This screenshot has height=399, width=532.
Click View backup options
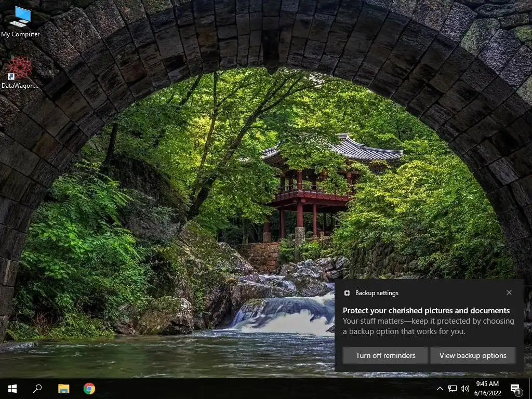(473, 355)
